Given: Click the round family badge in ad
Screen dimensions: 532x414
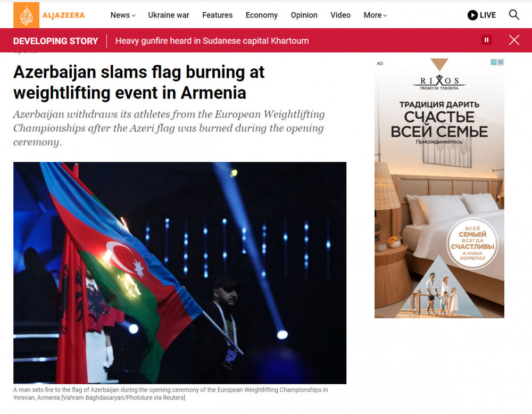Looking at the screenshot, I should pyautogui.click(x=472, y=243).
